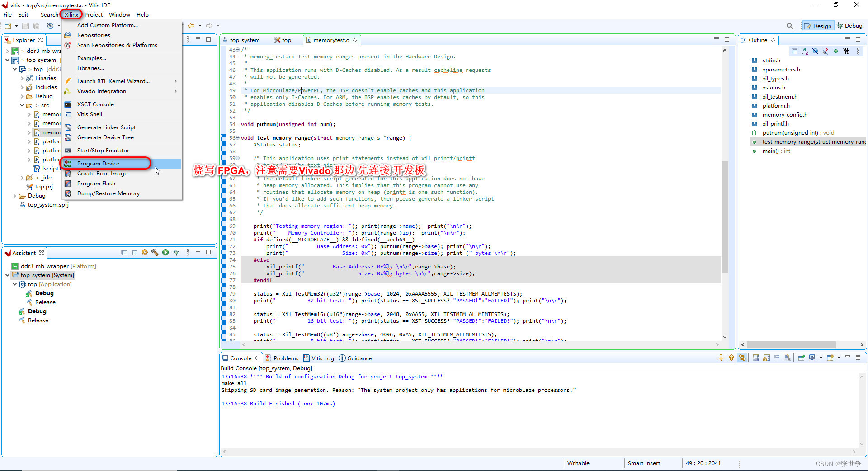Image resolution: width=868 pixels, height=471 pixels.
Task: Open XSCT Console from menu
Action: point(122,104)
